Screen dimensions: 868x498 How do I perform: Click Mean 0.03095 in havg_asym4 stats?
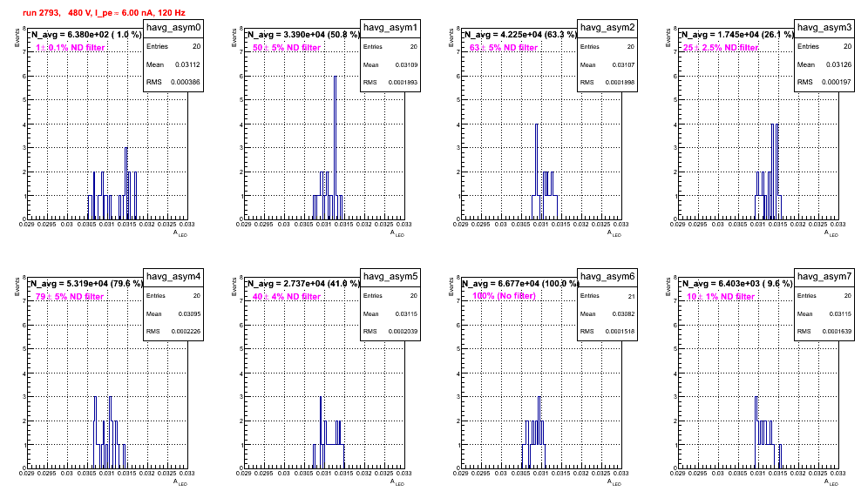point(173,313)
